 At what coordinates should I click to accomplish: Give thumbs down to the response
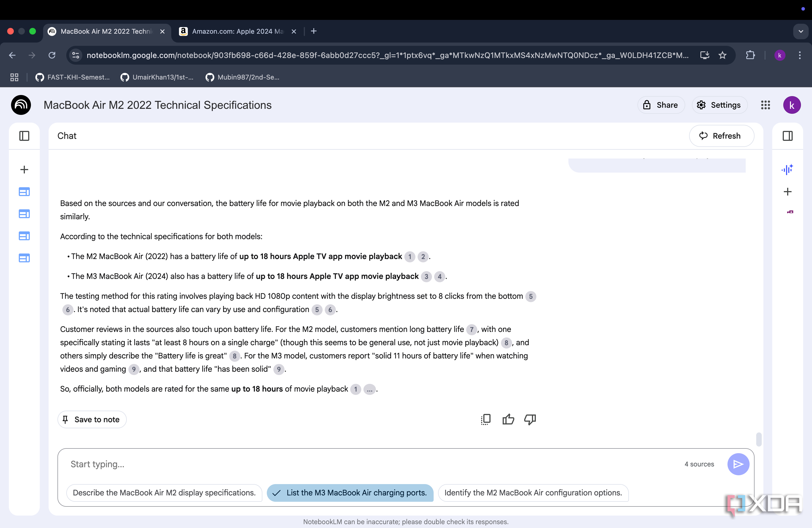530,419
